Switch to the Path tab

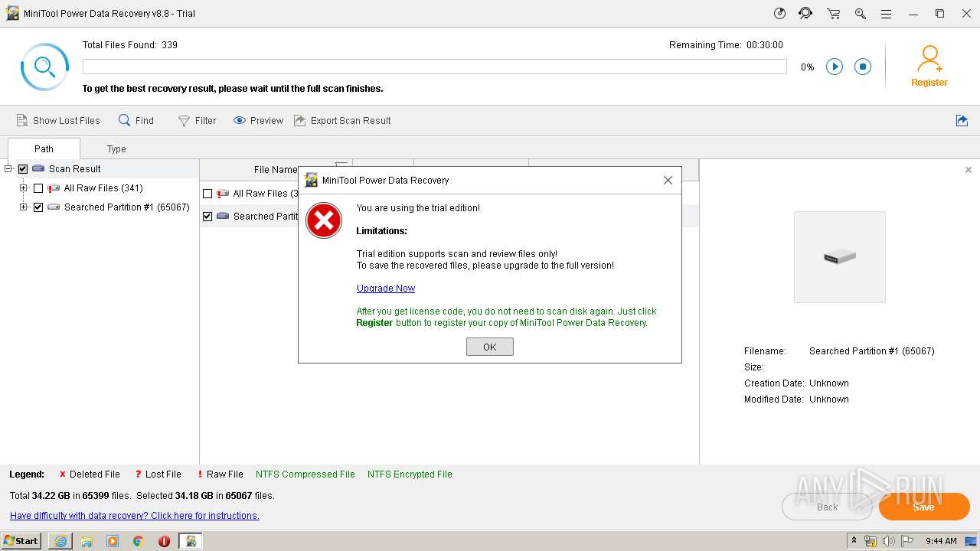[44, 148]
